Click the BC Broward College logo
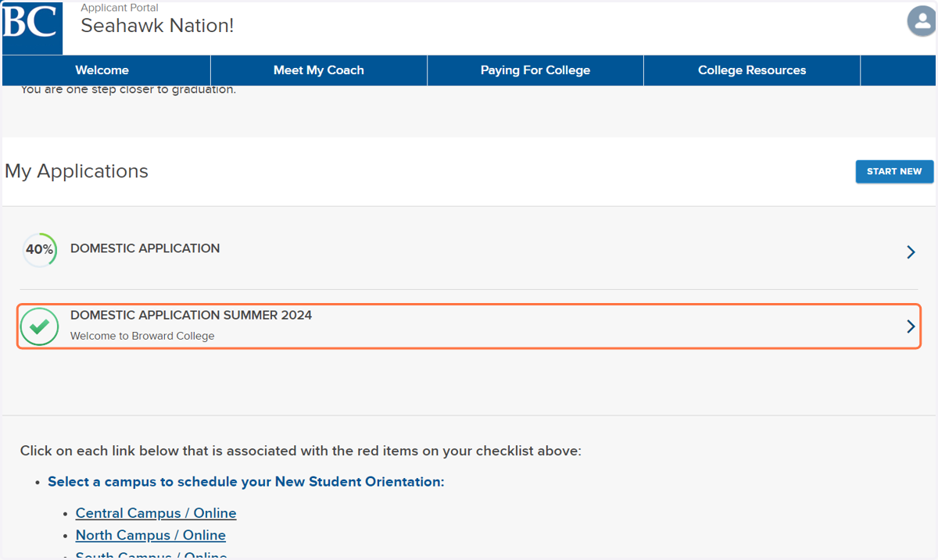The image size is (938, 560). [32, 27]
